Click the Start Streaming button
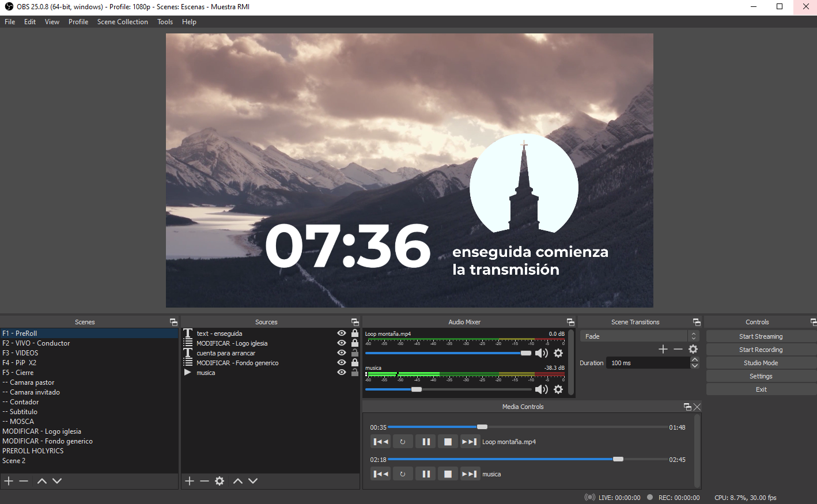This screenshot has height=504, width=817. [x=761, y=336]
